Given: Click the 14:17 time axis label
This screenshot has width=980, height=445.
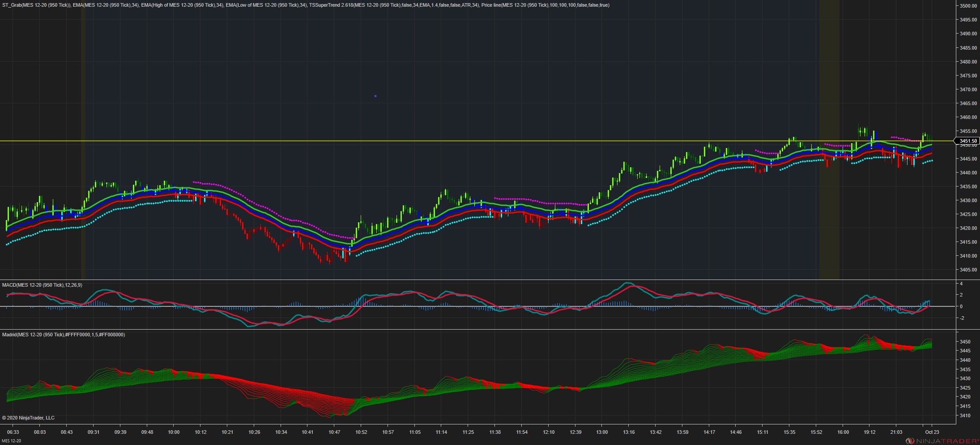Looking at the screenshot, I should [709, 432].
